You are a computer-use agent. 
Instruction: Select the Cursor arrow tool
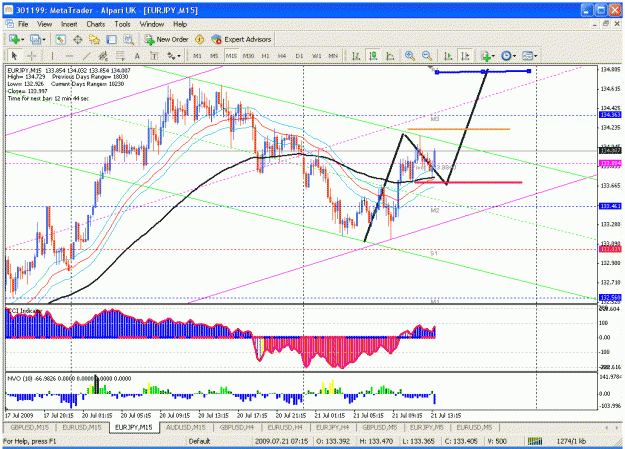coord(15,56)
